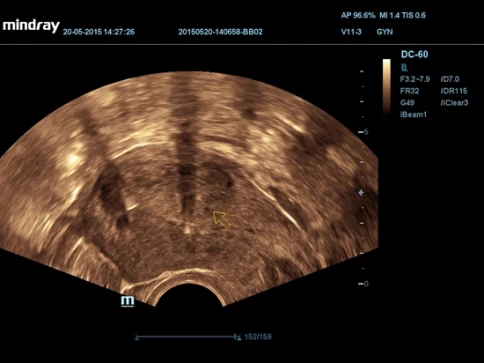
Task: Click the iBeam1 setting
Action: click(x=413, y=115)
